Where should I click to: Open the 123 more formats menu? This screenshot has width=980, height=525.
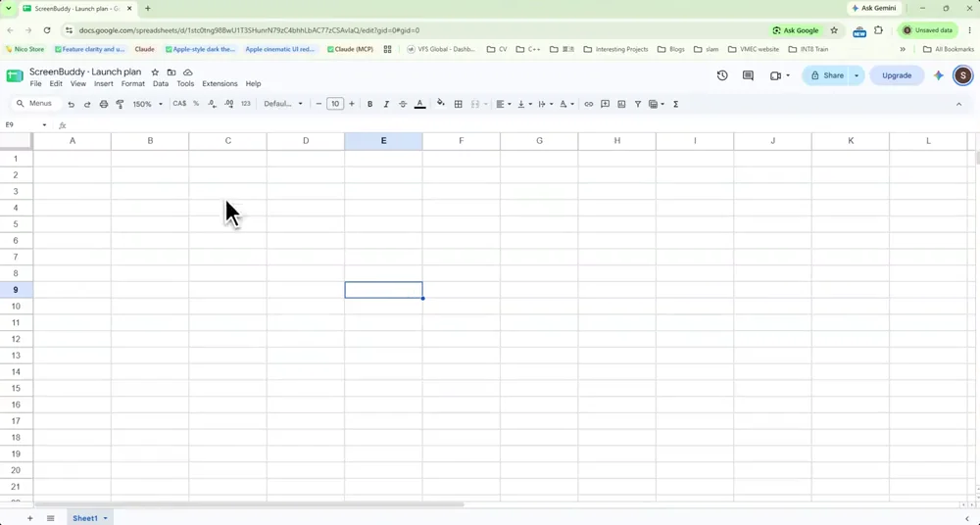(246, 104)
